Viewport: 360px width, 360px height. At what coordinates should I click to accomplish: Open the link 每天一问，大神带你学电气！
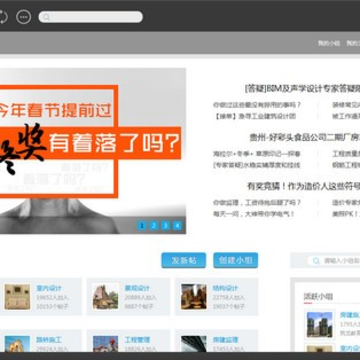coord(254,214)
